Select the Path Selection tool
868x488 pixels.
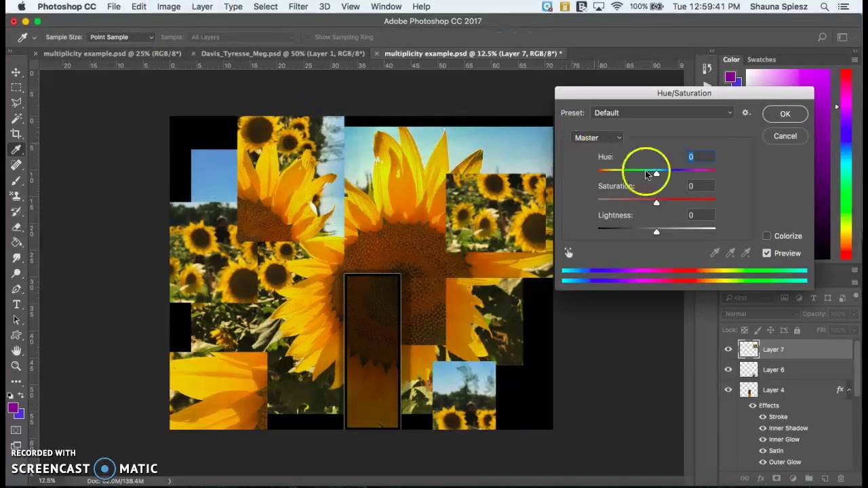tap(16, 320)
